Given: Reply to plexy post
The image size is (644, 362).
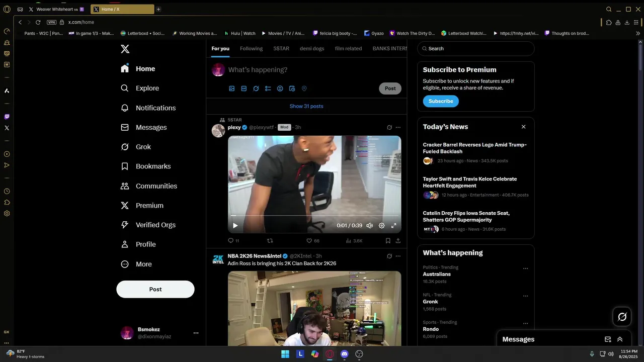Looking at the screenshot, I should (233, 241).
